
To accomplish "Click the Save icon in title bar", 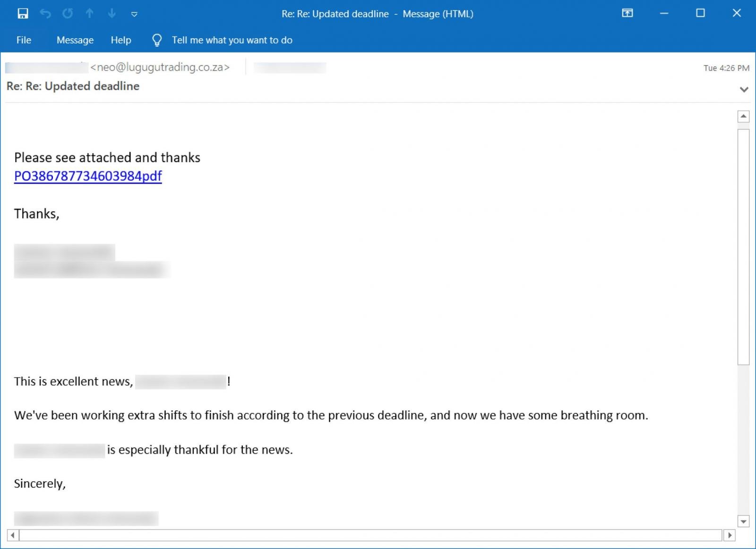I will tap(23, 13).
